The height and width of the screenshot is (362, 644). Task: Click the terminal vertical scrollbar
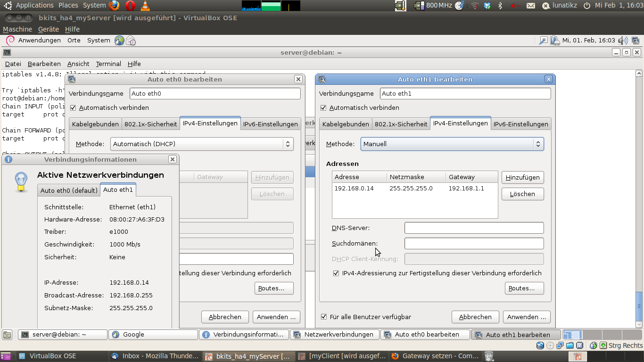639,198
